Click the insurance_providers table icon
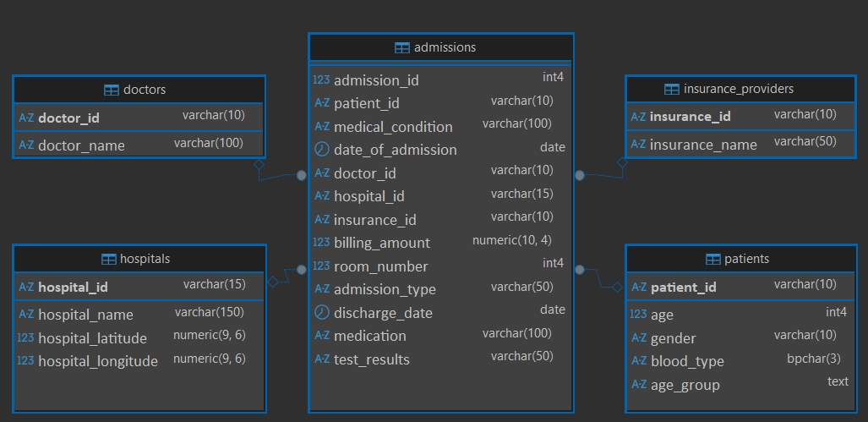The height and width of the screenshot is (422, 868). [x=671, y=89]
